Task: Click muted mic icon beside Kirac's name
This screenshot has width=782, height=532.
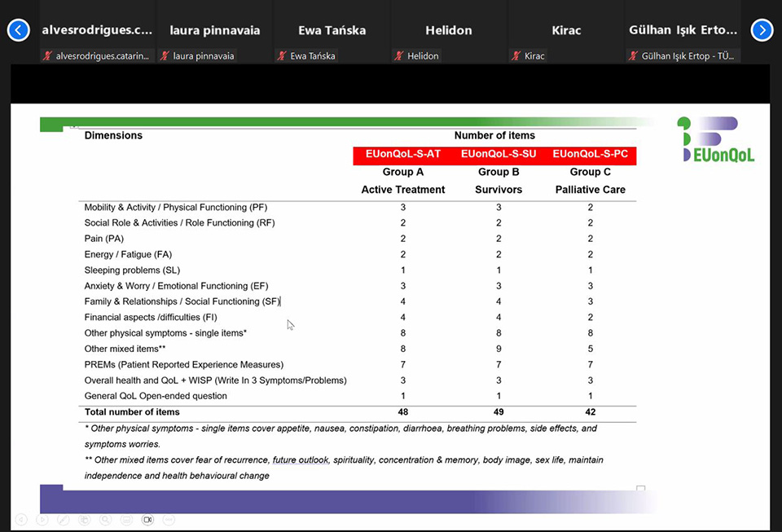Action: pyautogui.click(x=516, y=56)
